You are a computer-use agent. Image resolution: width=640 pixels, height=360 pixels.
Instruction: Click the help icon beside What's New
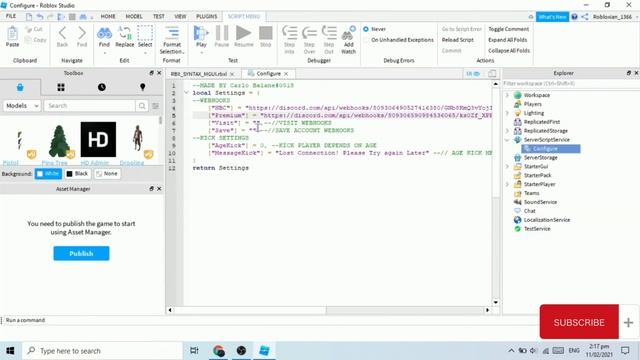point(574,17)
